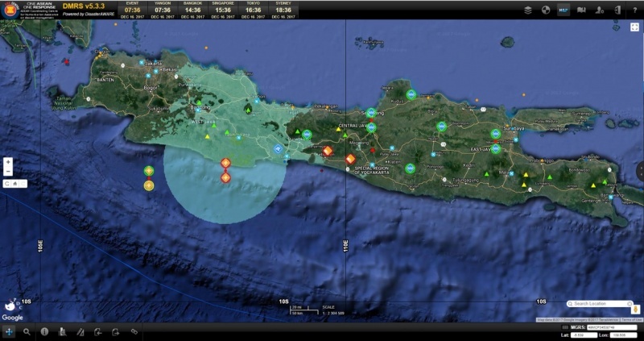This screenshot has height=341, width=644.
Task: Click the SPECIAL REGION OF YOGYAKARTA label
Action: coord(372,170)
